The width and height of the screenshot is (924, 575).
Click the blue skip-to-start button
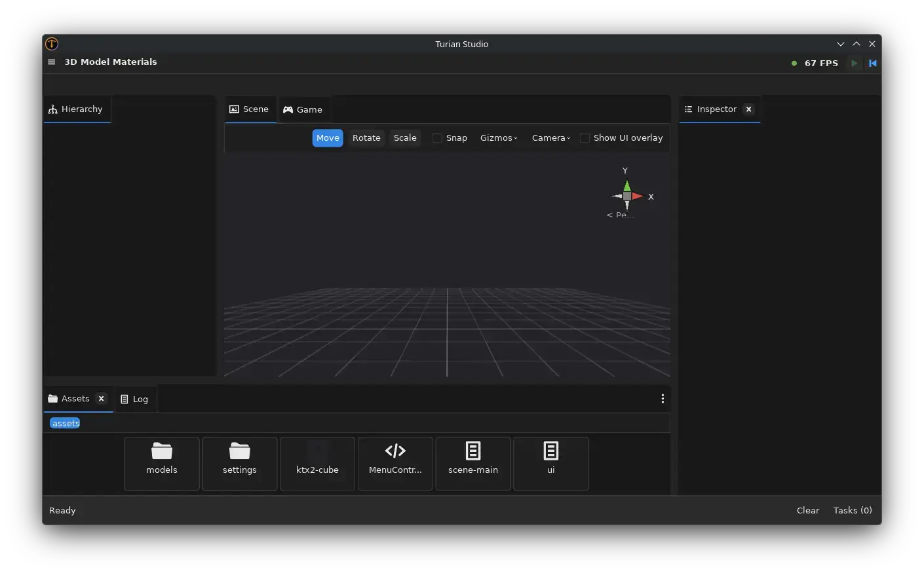872,63
